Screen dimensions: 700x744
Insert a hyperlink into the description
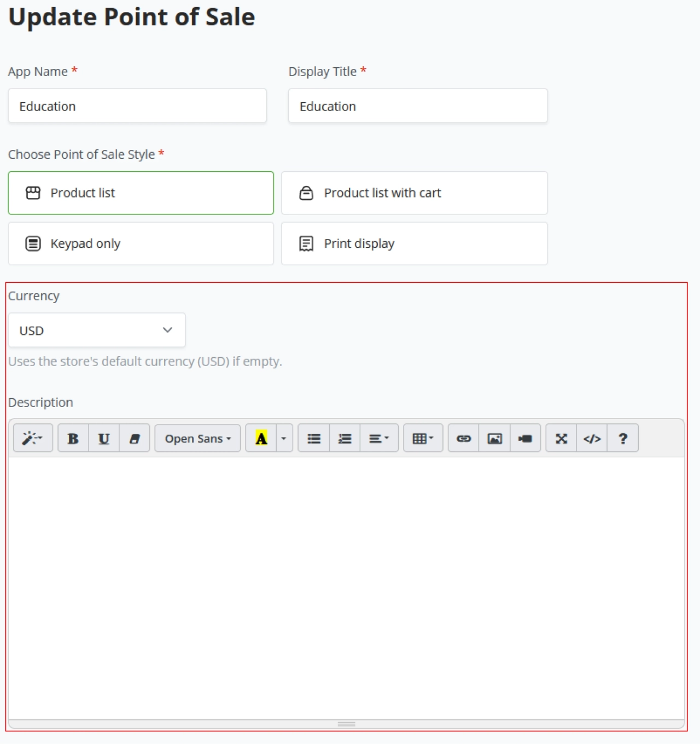(464, 439)
